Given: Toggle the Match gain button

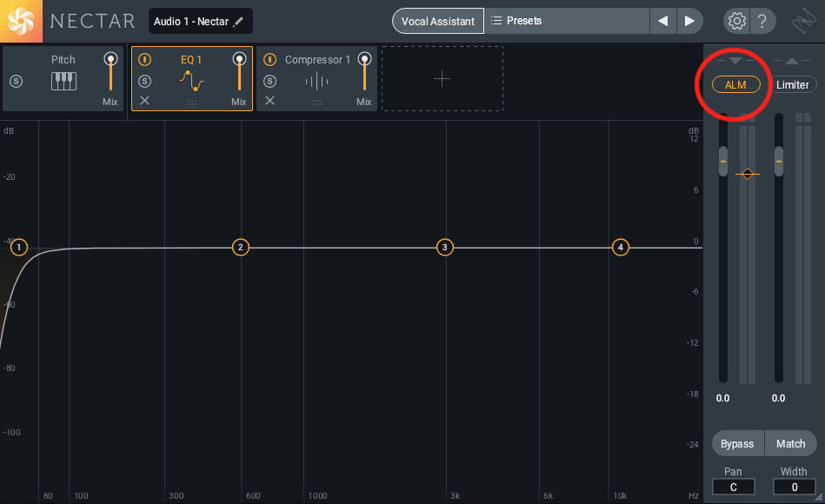Looking at the screenshot, I should pyautogui.click(x=791, y=443).
